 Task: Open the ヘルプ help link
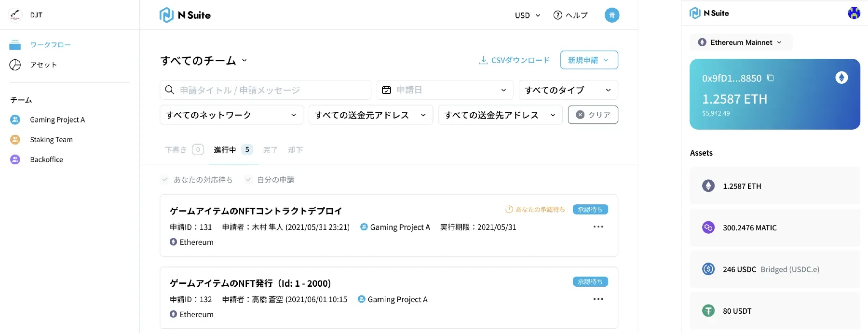pos(571,15)
